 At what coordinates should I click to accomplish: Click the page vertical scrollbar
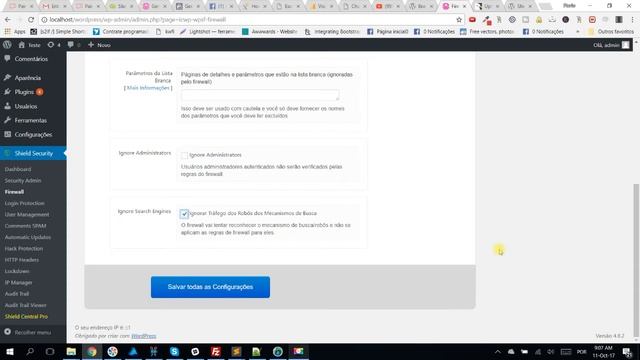(636, 261)
